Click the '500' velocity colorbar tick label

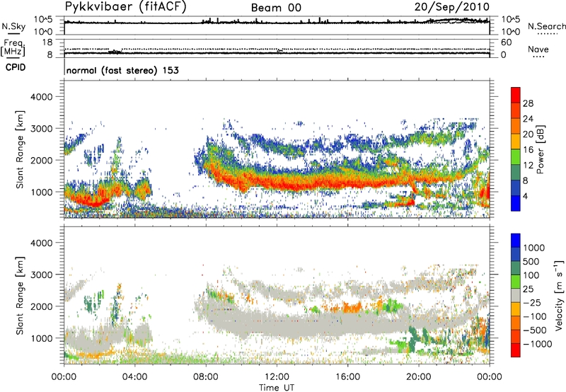click(531, 262)
